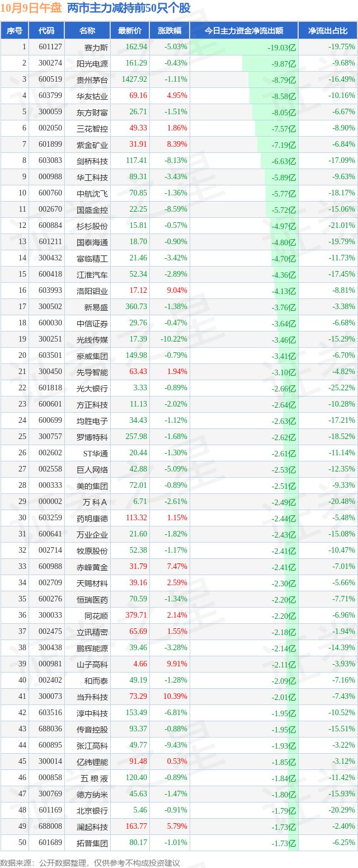Select stock name 华友钴业
The image size is (358, 868).
point(92,96)
